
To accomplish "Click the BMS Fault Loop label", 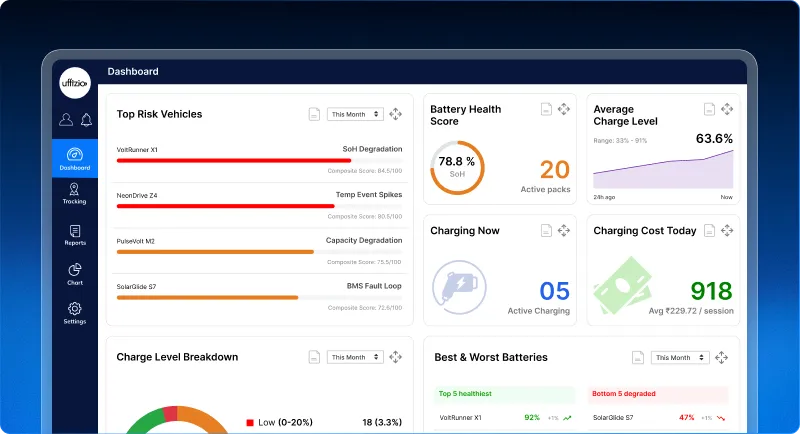I will (x=374, y=286).
